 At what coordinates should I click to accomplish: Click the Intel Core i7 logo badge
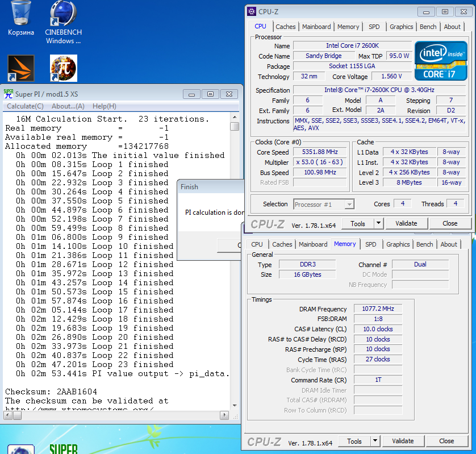pos(441,61)
